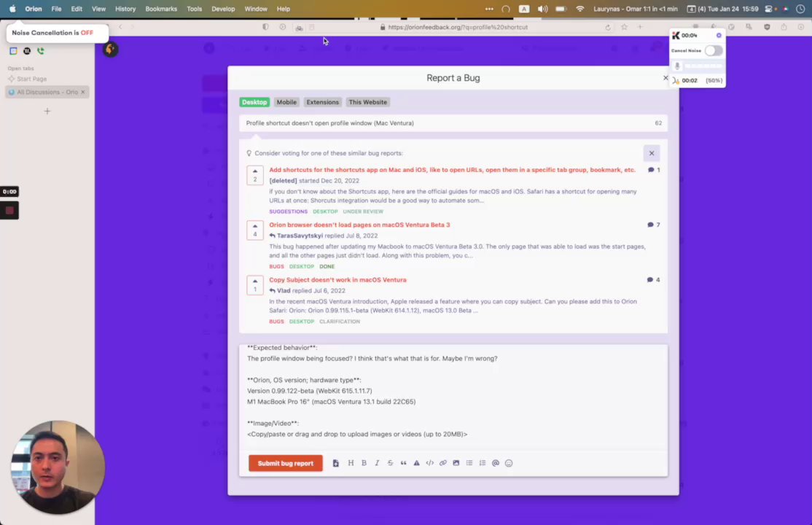812x525 pixels.
Task: Open the 4 comments on Copy Subject report
Action: [x=654, y=280]
